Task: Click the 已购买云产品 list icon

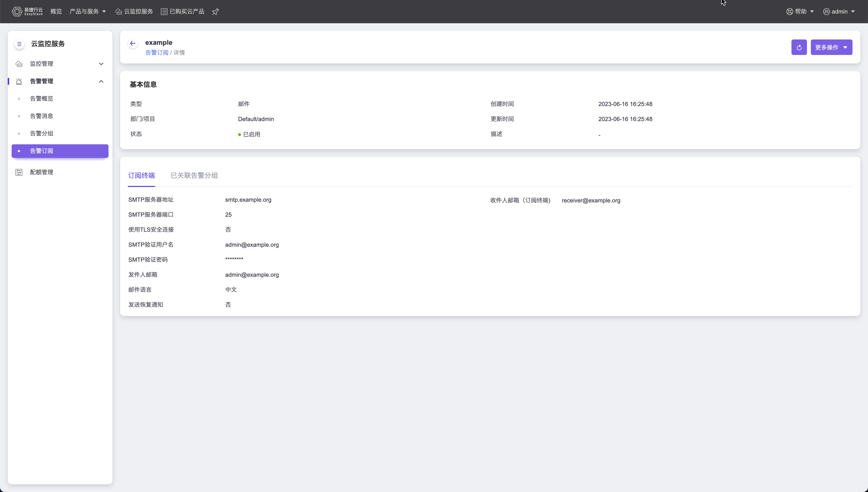Action: (x=164, y=11)
